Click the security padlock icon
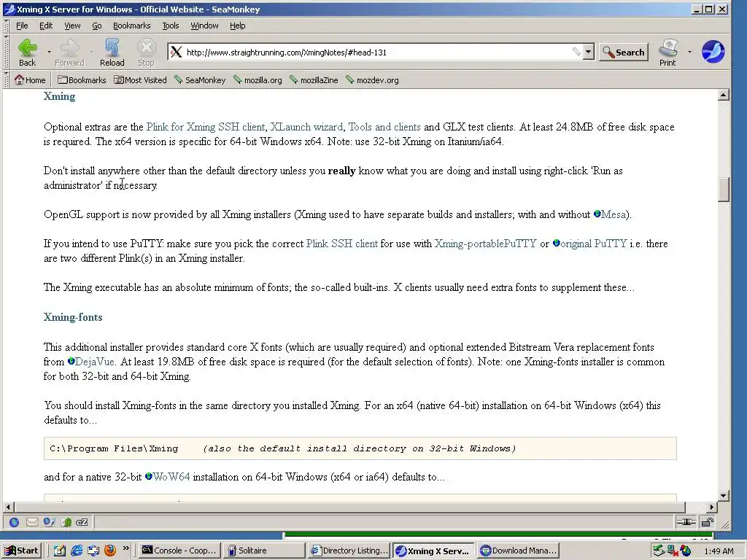747x560 pixels. point(708,522)
